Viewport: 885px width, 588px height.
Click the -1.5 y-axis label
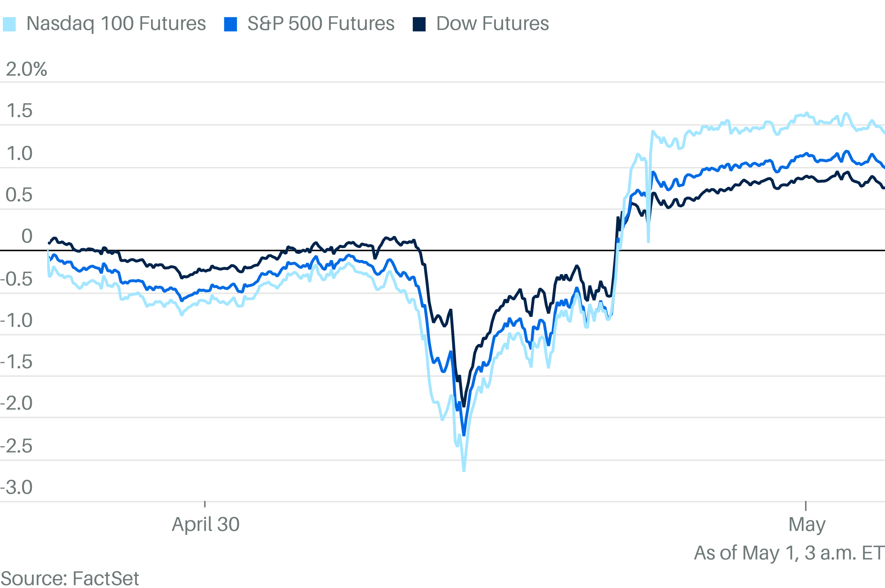17,362
